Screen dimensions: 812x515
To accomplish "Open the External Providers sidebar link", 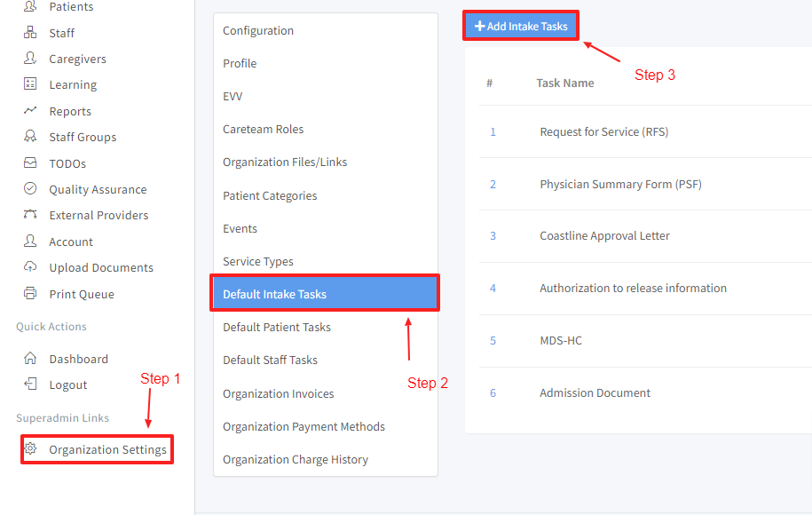I will [x=99, y=216].
